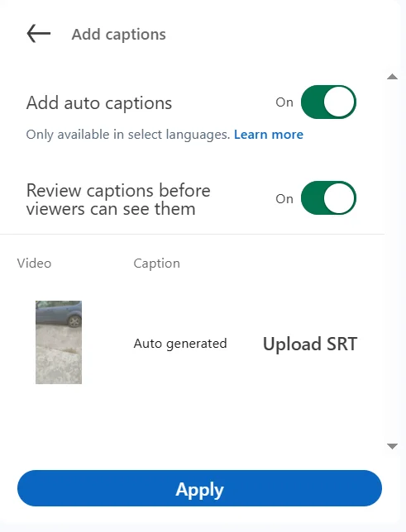Toggle Review captions before viewers switch
This screenshot has height=532, width=406.
coord(328,198)
